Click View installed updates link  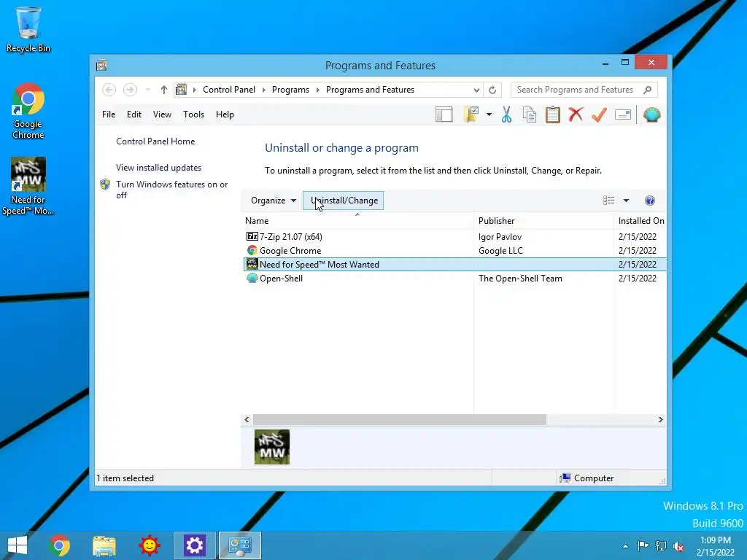pos(158,168)
